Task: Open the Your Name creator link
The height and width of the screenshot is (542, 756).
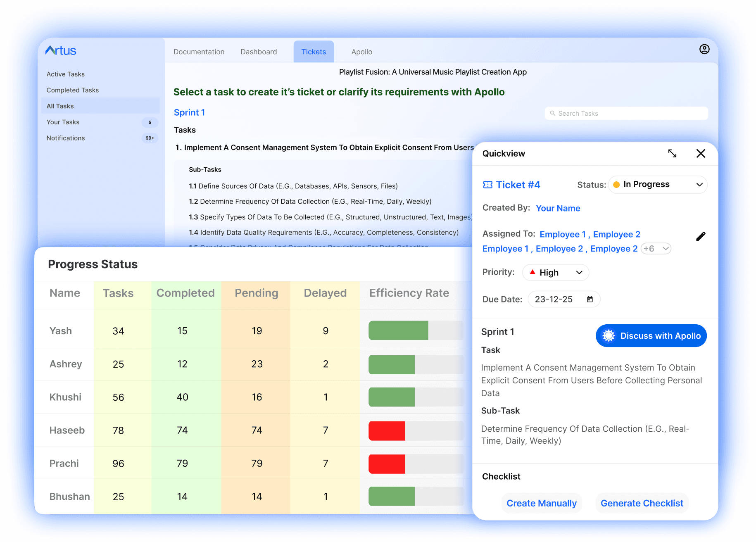Action: point(558,208)
